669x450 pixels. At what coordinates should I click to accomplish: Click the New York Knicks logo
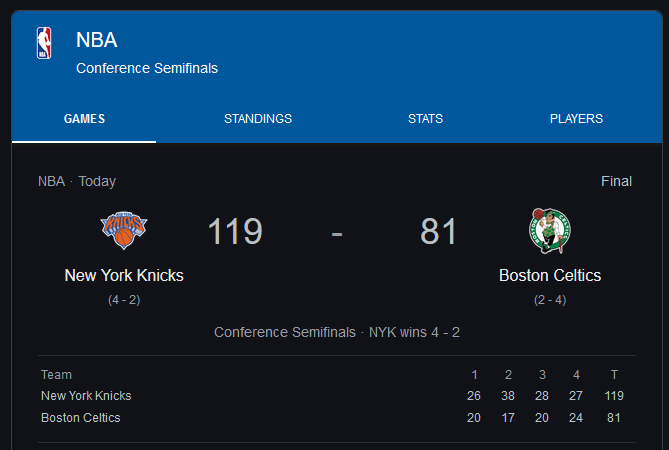[124, 230]
